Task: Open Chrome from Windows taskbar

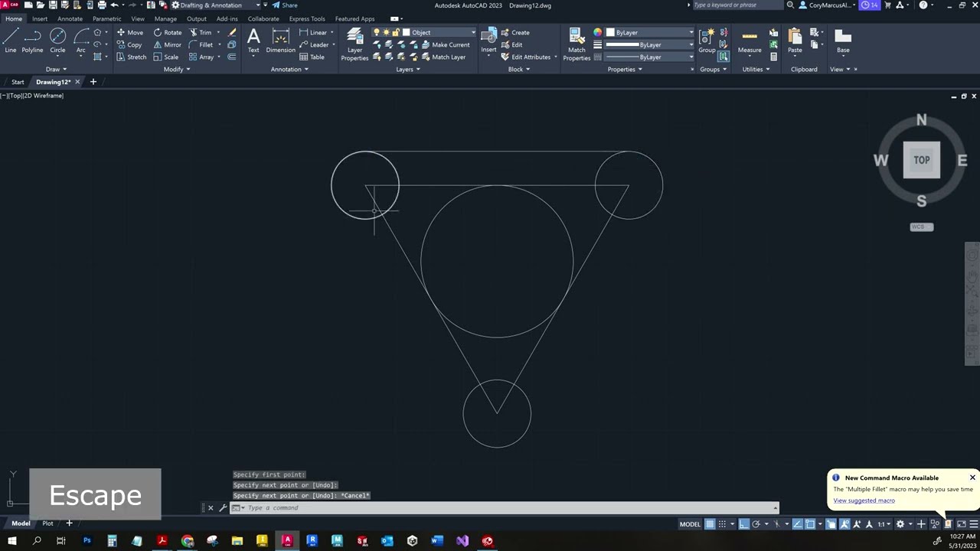Action: [187, 541]
